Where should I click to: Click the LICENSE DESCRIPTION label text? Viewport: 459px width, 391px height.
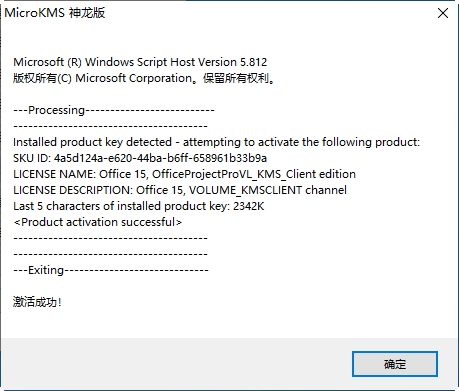tap(73, 190)
